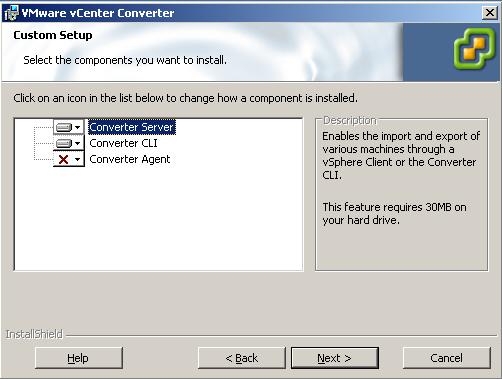The height and width of the screenshot is (379, 502).
Task: Click the installer icon in the title bar
Action: [11, 13]
